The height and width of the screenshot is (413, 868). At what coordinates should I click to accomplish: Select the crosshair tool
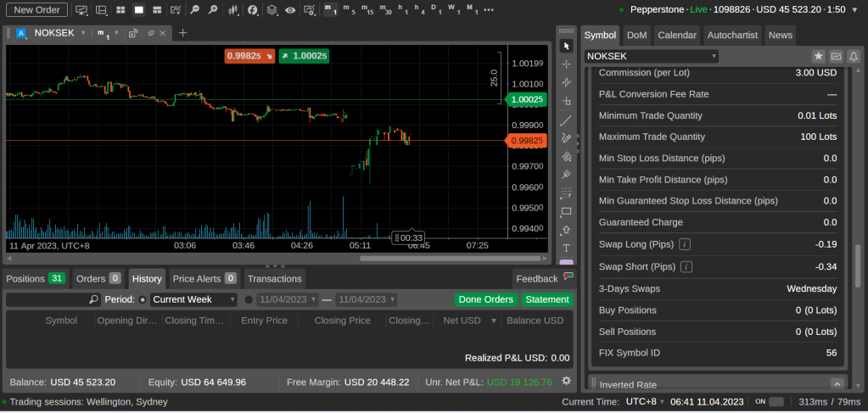pyautogui.click(x=566, y=64)
